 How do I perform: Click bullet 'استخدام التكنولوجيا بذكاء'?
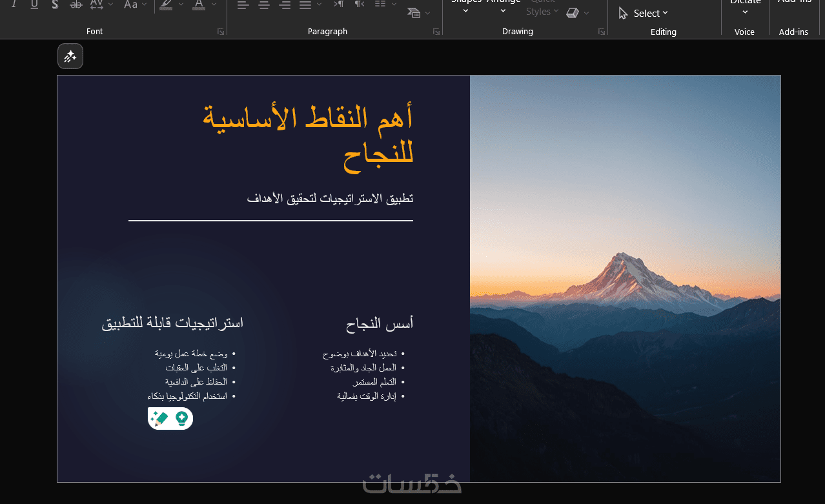point(187,396)
